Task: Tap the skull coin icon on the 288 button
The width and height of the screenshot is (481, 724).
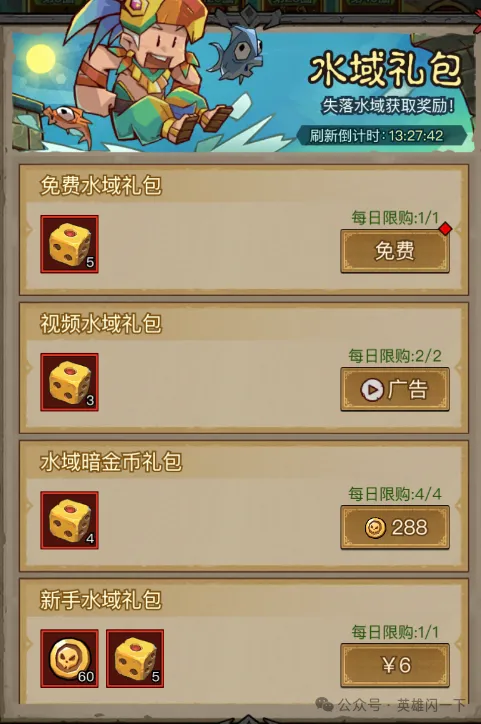Action: coord(375,527)
